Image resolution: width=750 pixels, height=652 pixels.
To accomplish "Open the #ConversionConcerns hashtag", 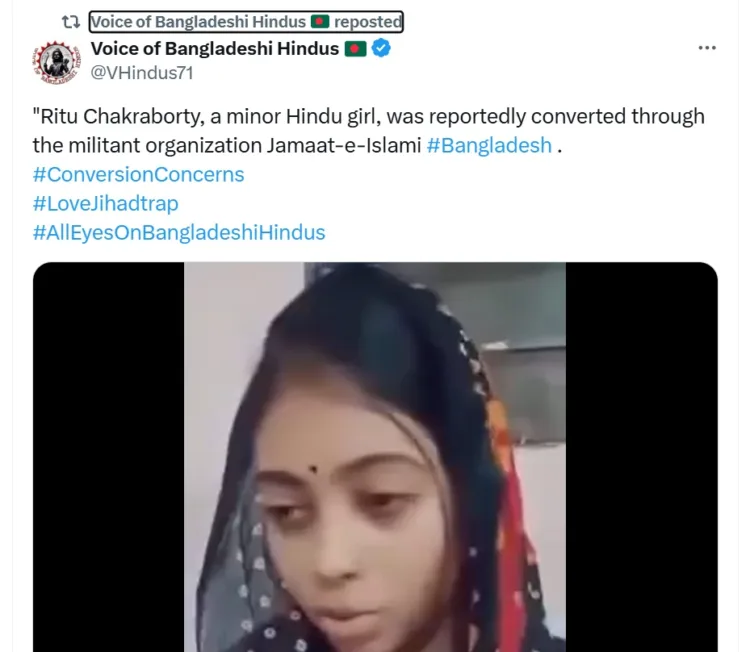I will pyautogui.click(x=139, y=175).
